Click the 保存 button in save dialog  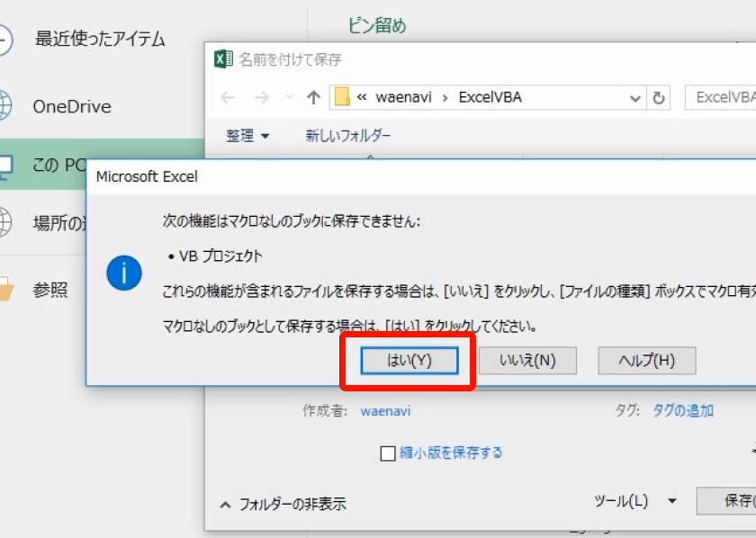pos(726,501)
